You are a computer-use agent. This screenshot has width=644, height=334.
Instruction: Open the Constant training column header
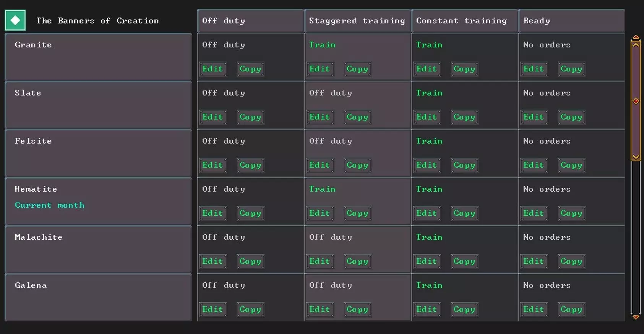(464, 21)
